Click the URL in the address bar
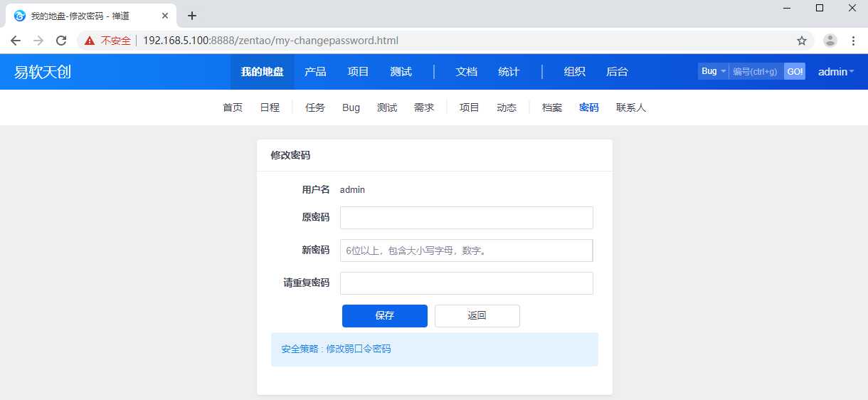868x400 pixels. point(270,41)
